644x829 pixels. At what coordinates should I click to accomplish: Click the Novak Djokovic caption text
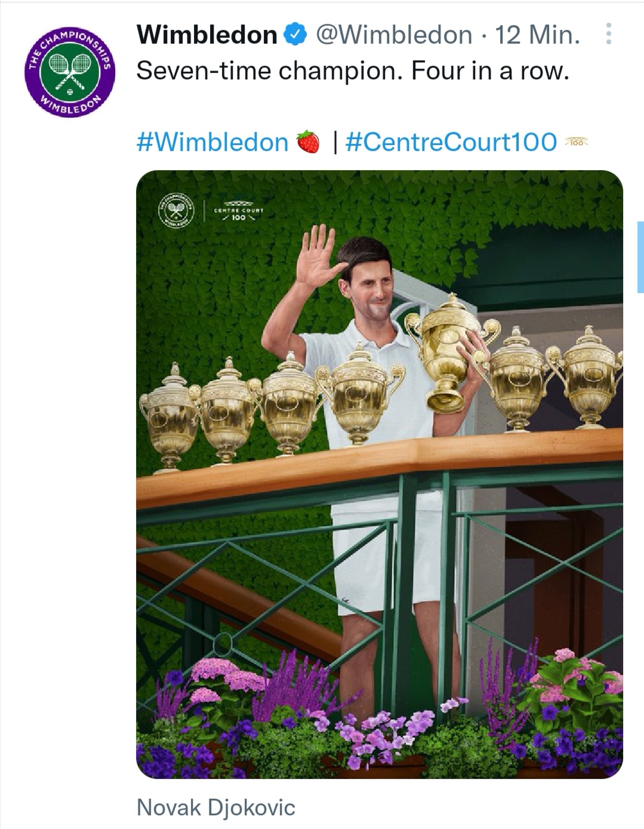pos(216,808)
